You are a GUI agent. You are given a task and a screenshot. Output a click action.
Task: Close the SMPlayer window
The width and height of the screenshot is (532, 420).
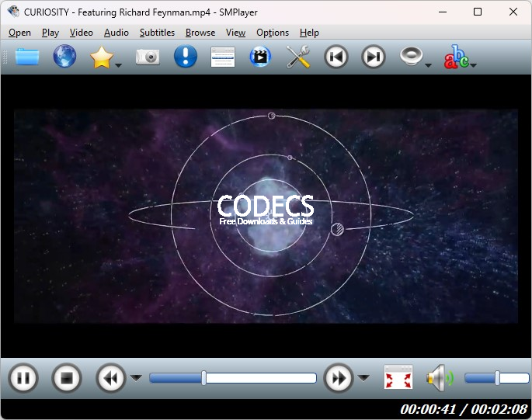click(x=513, y=12)
